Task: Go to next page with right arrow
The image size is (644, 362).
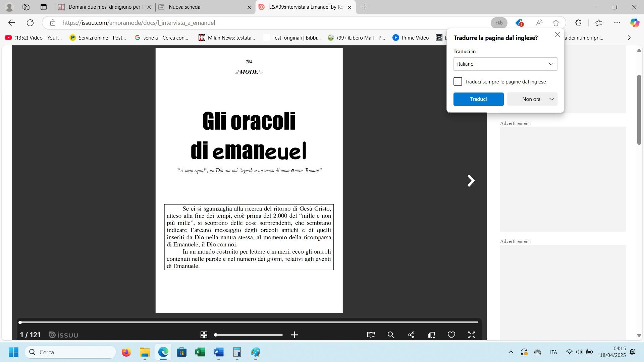Action: [x=471, y=181]
